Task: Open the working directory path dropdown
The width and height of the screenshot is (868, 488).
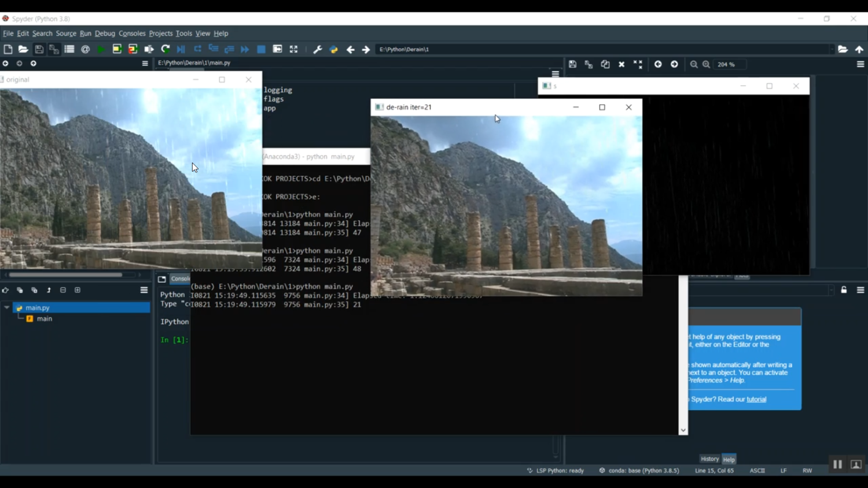Action: (x=832, y=50)
